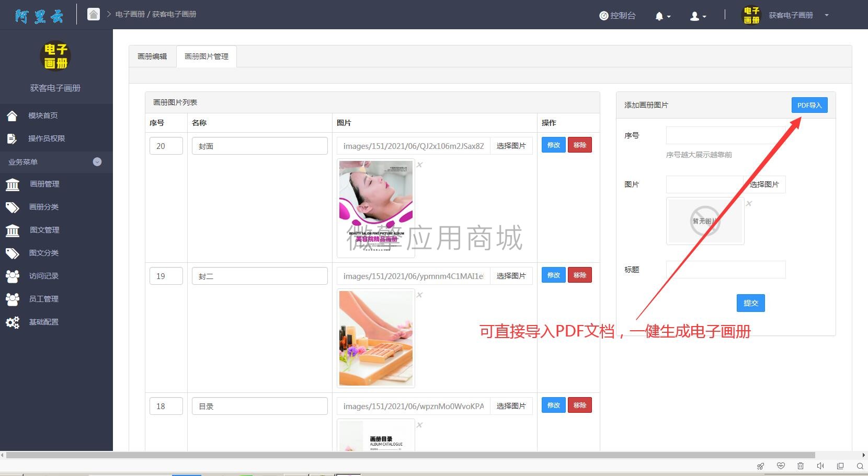
Task: Open the 控制台 console link
Action: (618, 16)
